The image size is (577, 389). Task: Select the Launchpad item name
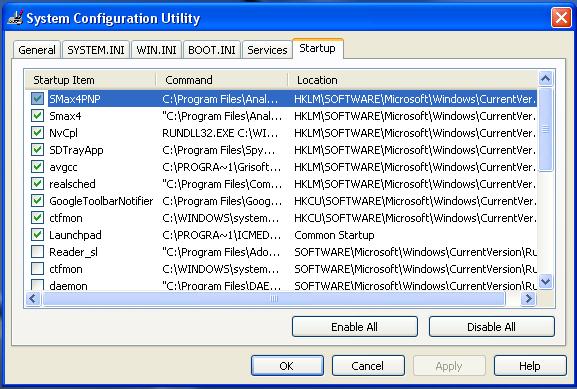coord(75,235)
